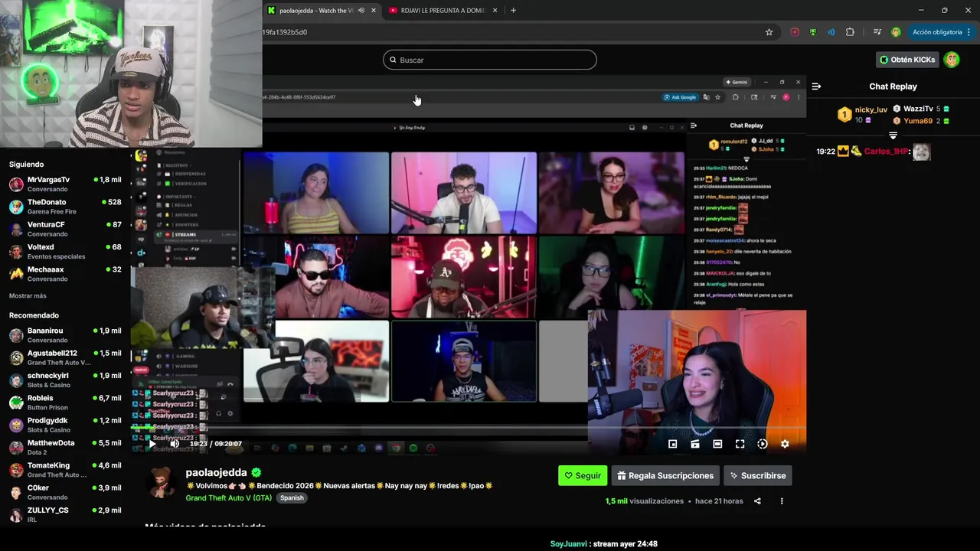Open Kick account avatar menu
The height and width of the screenshot is (551, 980).
tap(952, 60)
